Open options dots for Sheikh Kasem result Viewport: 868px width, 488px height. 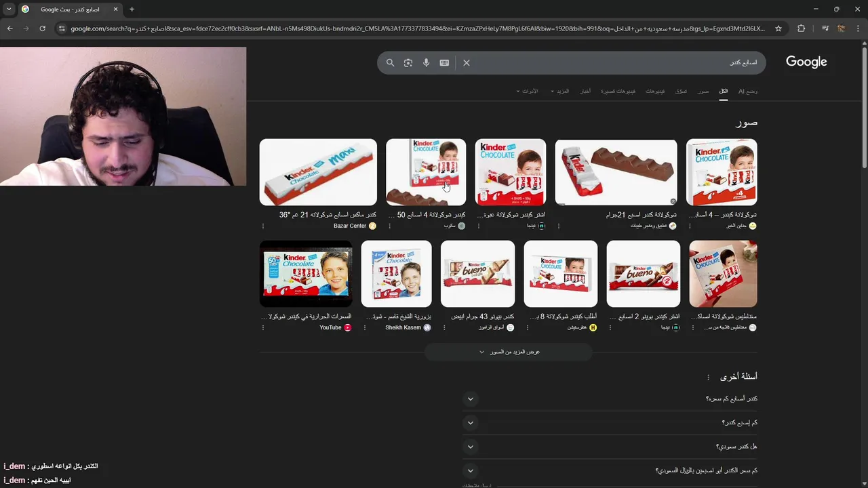coord(365,327)
